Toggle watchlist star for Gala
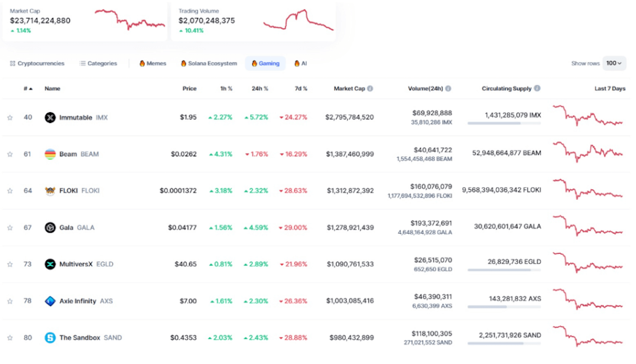 pos(10,228)
